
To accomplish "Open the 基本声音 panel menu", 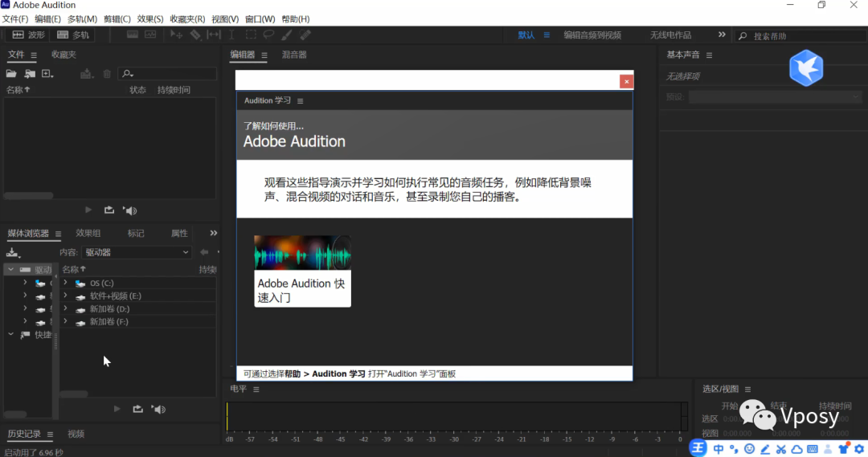I will click(709, 55).
